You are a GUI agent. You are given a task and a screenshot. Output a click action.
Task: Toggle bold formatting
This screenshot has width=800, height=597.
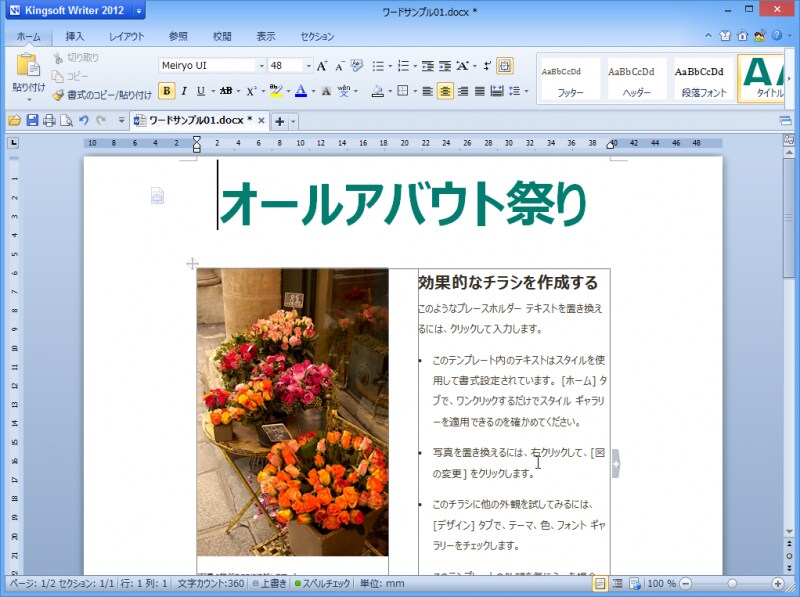pyautogui.click(x=167, y=88)
